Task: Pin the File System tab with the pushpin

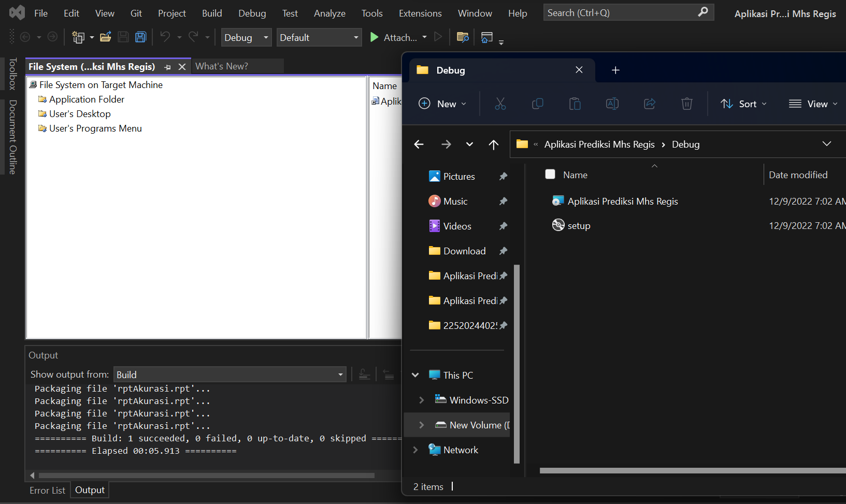Action: (x=167, y=67)
